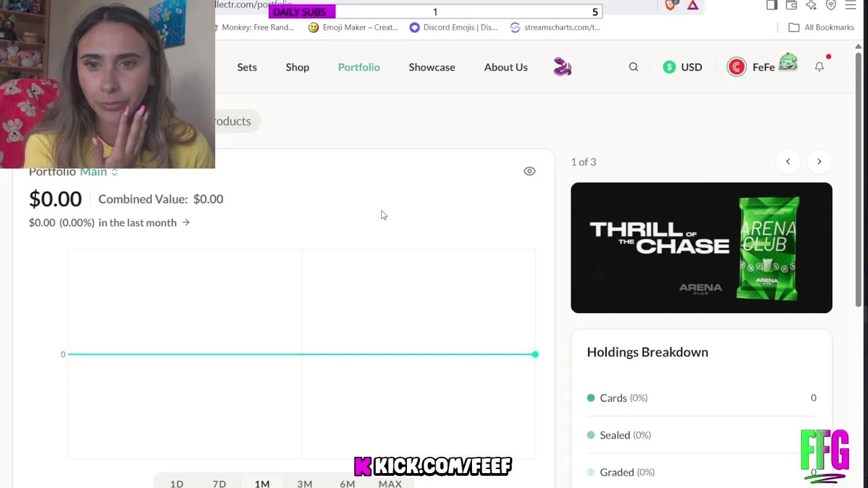This screenshot has width=868, height=488.
Task: Click the Brave Shields lion icon
Action: (671, 5)
